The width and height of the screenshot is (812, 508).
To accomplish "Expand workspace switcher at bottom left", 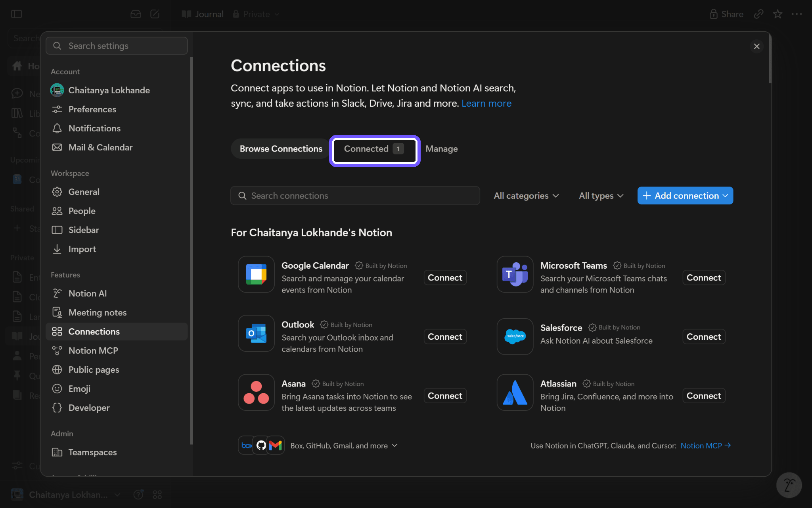I will (66, 495).
